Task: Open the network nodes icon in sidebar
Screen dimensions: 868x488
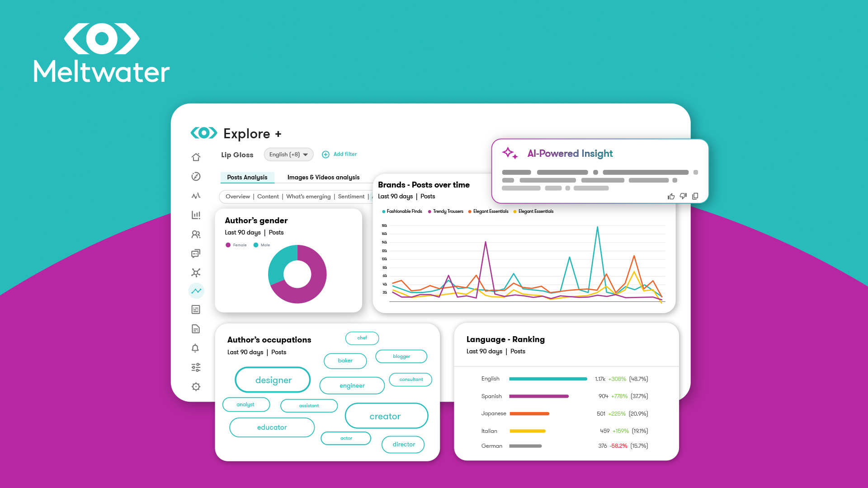Action: 196,272
